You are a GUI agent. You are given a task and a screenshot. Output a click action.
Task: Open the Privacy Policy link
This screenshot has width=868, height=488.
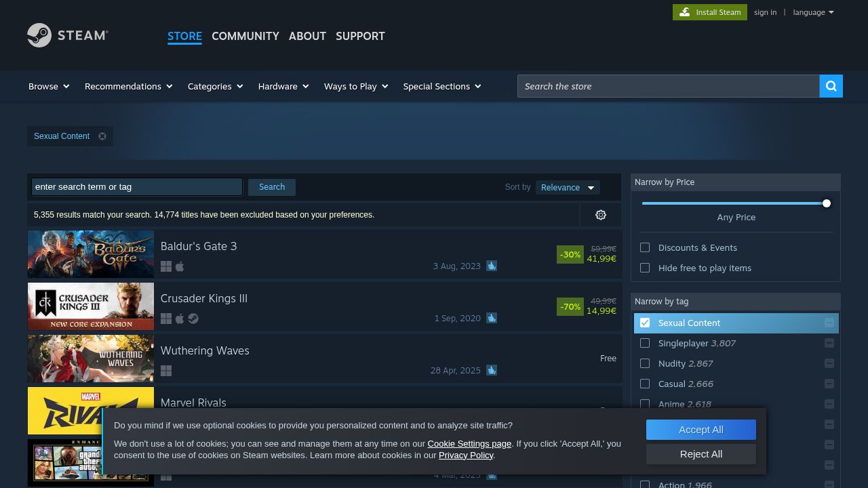(x=466, y=455)
